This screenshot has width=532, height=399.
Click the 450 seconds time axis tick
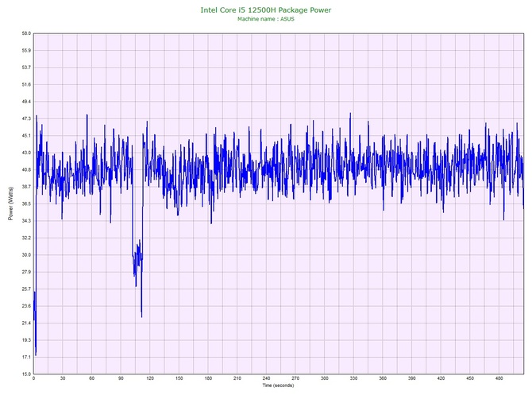click(x=470, y=378)
